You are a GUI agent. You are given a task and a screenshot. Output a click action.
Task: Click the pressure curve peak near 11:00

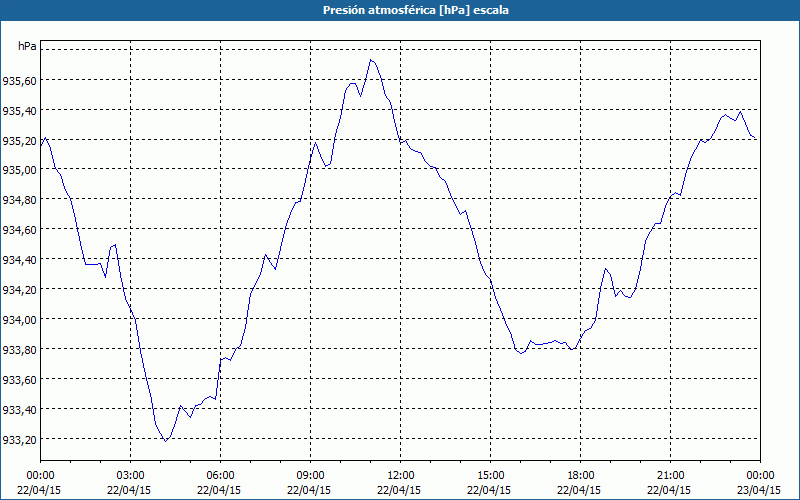pos(371,60)
